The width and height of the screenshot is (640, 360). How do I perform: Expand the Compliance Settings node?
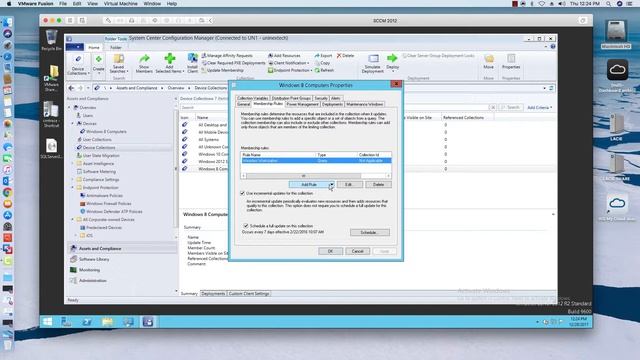pos(73,179)
